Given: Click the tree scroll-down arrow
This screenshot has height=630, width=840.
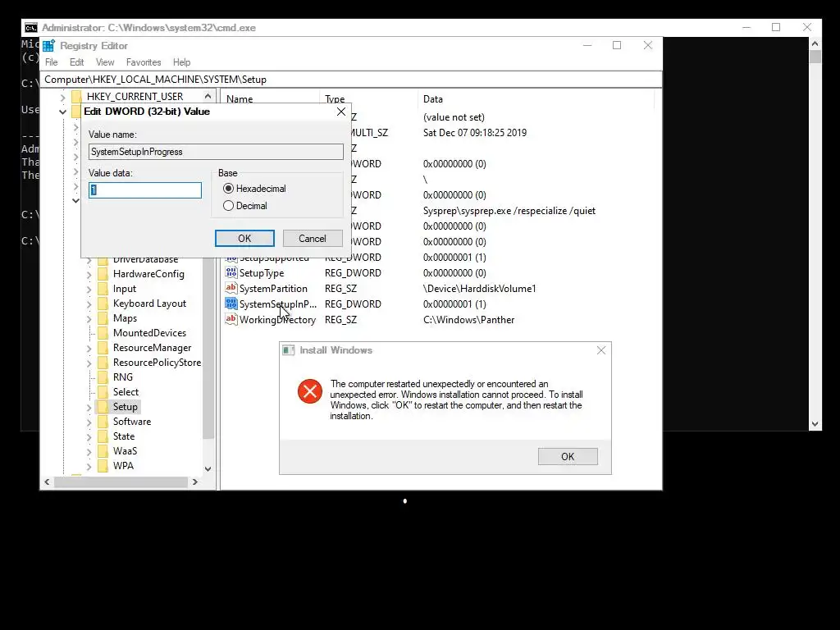Looking at the screenshot, I should (x=208, y=468).
